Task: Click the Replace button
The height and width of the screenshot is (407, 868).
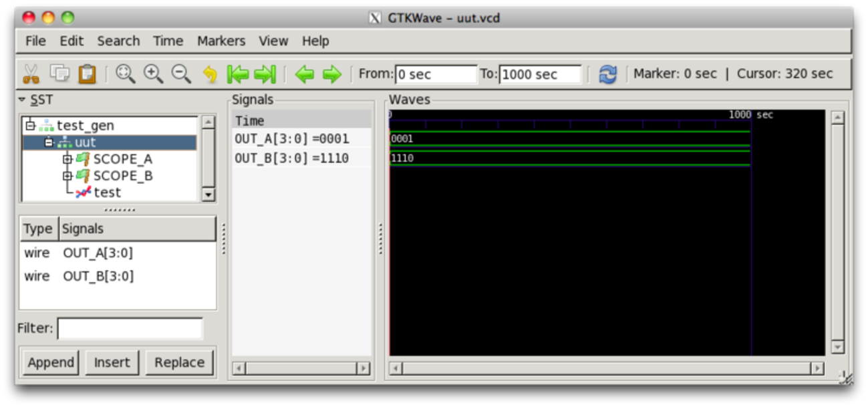Action: tap(179, 362)
